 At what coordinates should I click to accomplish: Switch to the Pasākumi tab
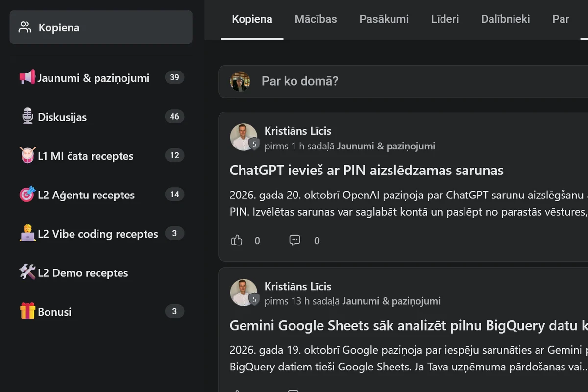384,20
